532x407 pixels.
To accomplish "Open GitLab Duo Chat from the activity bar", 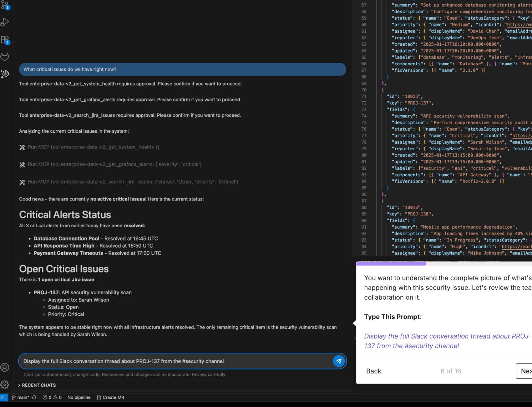I will point(5,74).
